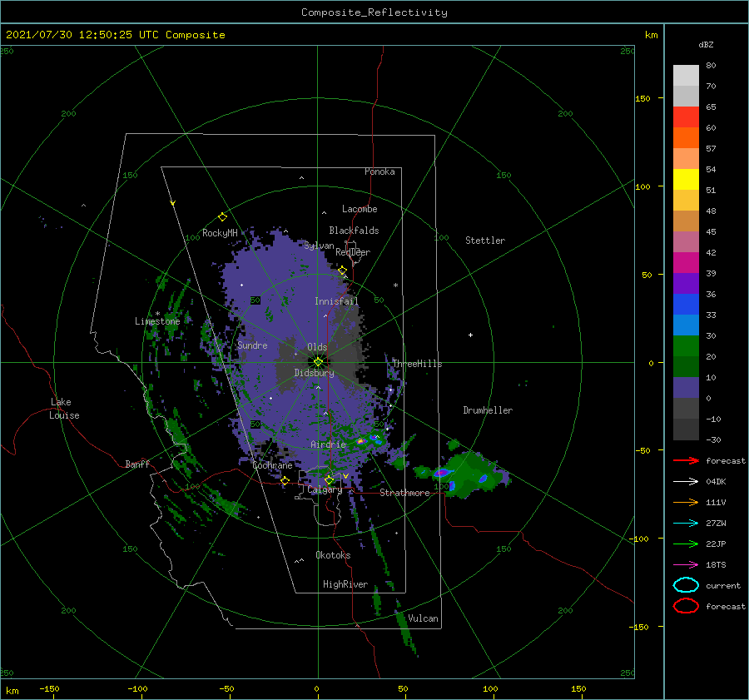
Task: Click the Limestone label
Action: [x=157, y=321]
